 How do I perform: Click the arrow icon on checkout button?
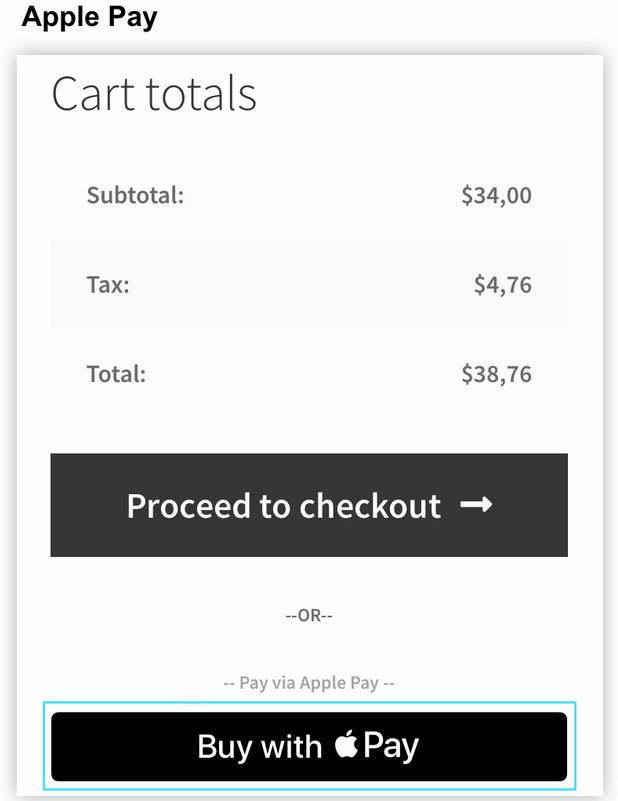click(x=476, y=505)
